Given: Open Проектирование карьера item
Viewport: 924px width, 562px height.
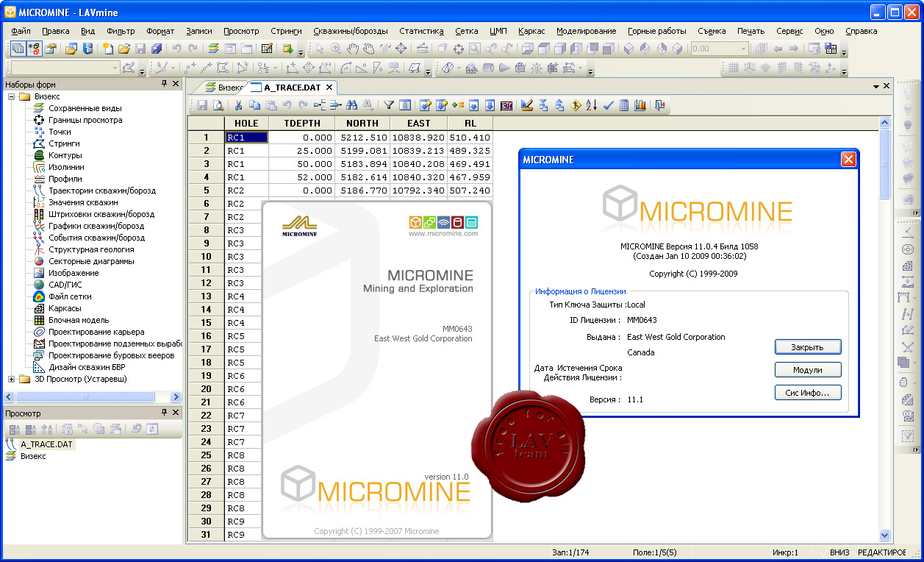Looking at the screenshot, I should (x=96, y=332).
